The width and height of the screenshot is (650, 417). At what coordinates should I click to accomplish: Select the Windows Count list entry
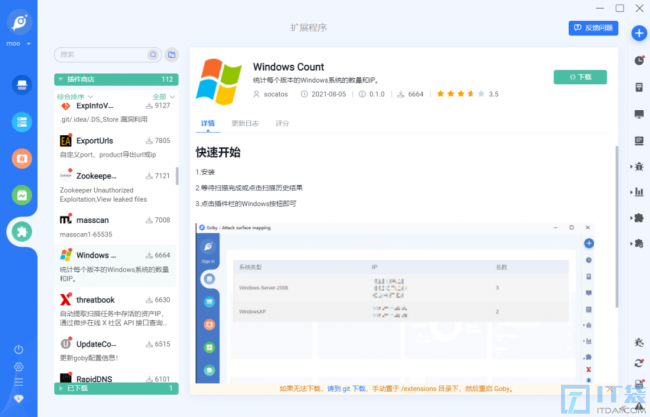coord(115,266)
